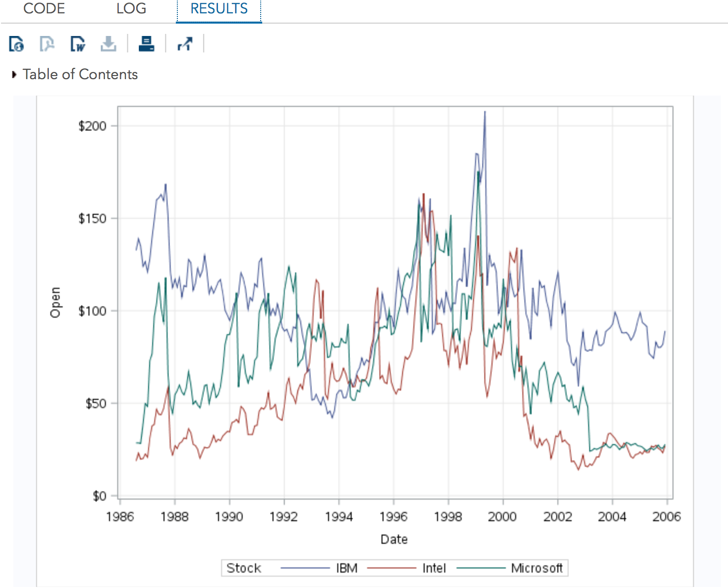The image size is (728, 588).
Task: Click the peak of the IBM line near 1999
Action: (484, 112)
